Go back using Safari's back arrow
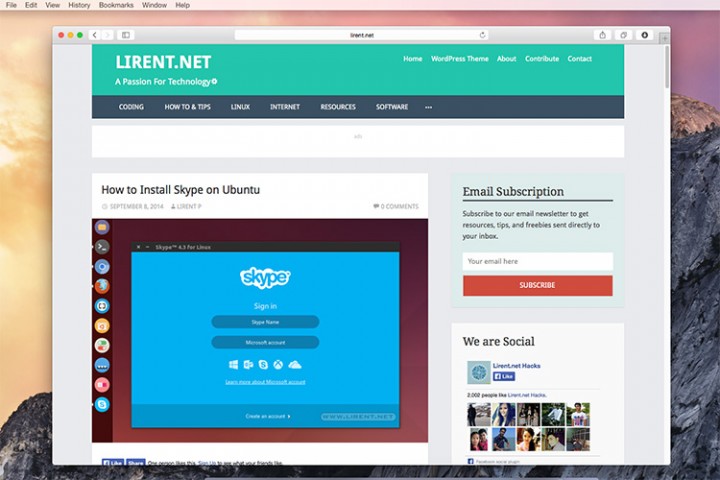This screenshot has height=480, width=720. point(95,35)
